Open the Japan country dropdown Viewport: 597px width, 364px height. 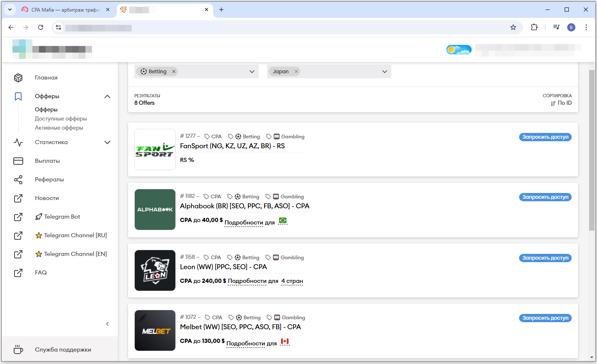click(385, 72)
